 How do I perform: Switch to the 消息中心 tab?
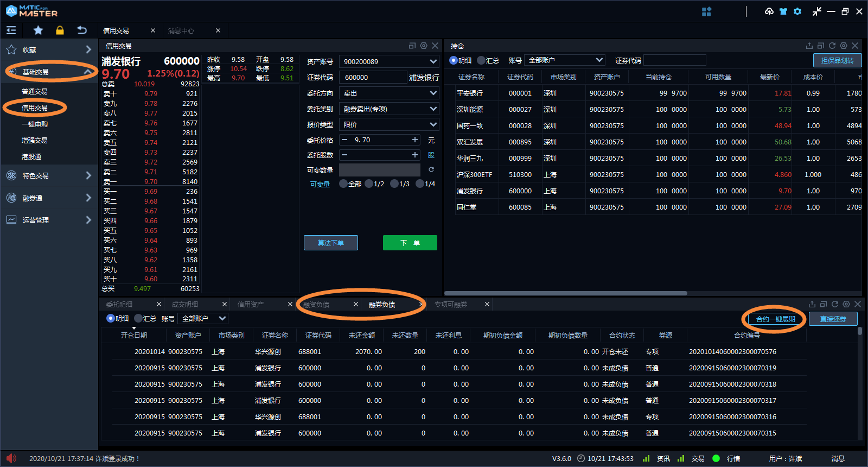(x=181, y=31)
